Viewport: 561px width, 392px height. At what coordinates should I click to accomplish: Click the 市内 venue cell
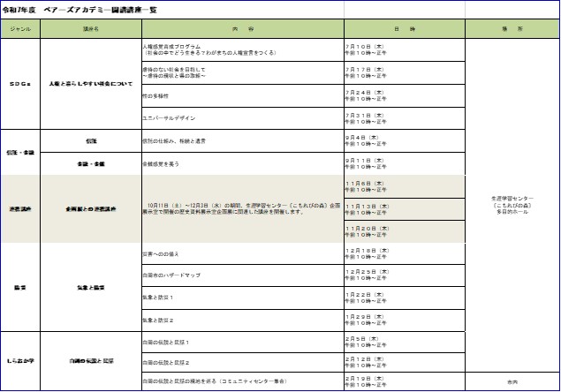(x=512, y=381)
